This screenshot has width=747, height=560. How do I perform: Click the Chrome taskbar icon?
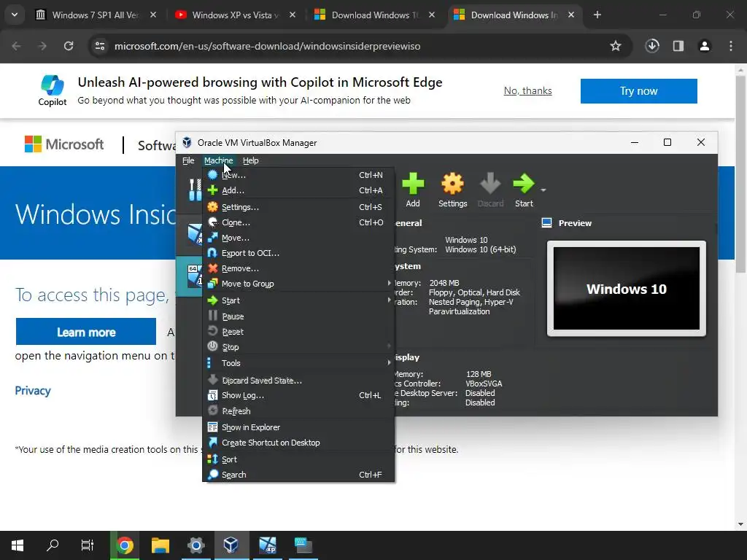[x=125, y=545]
